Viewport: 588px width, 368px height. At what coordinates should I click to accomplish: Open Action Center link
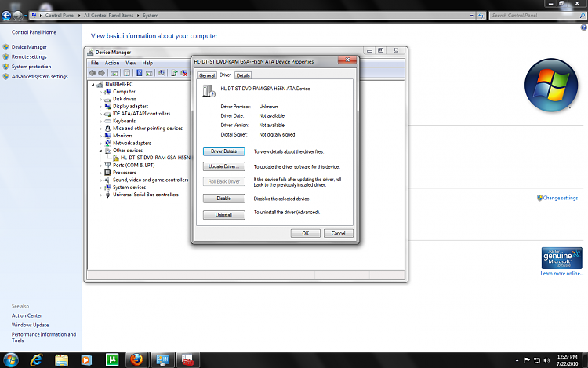pos(27,315)
